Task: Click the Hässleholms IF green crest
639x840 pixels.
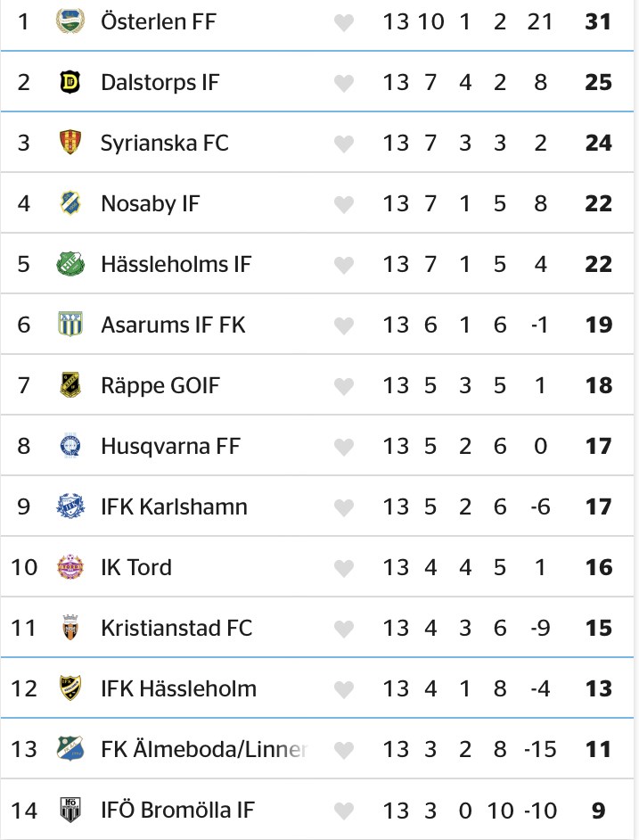Action: [69, 264]
